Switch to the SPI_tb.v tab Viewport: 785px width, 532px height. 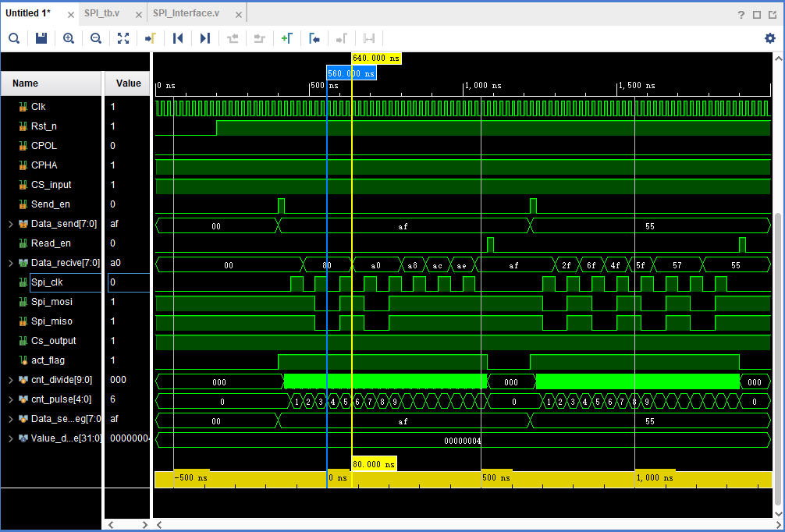point(101,13)
